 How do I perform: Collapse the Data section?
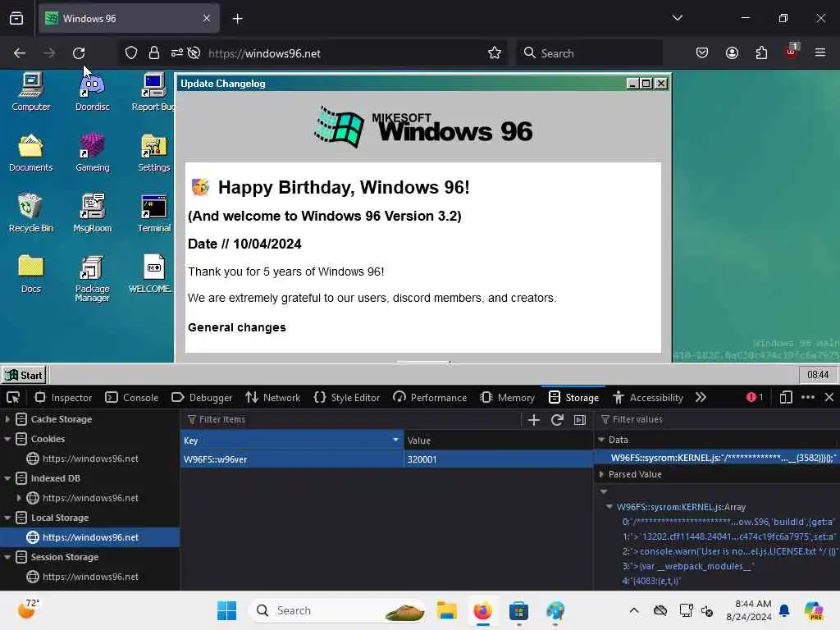click(601, 440)
